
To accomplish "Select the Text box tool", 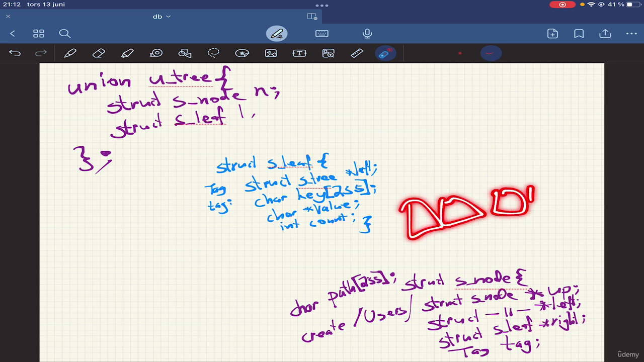I will click(299, 53).
